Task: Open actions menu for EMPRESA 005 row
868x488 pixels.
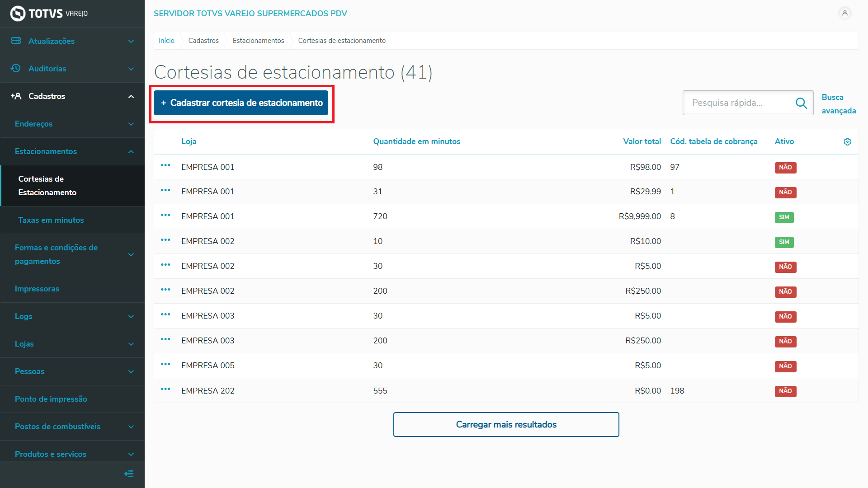Action: 165,365
